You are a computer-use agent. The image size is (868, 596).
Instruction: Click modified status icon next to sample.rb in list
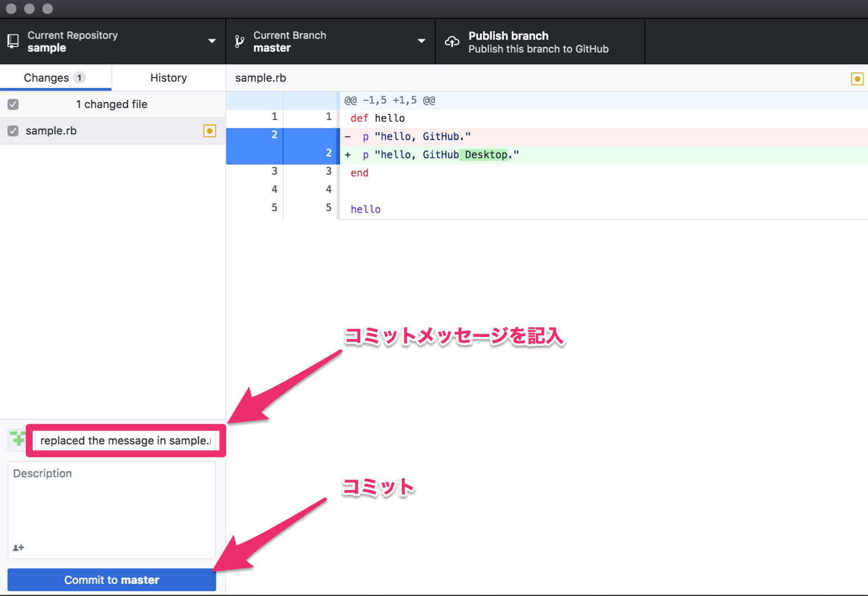pyautogui.click(x=209, y=131)
